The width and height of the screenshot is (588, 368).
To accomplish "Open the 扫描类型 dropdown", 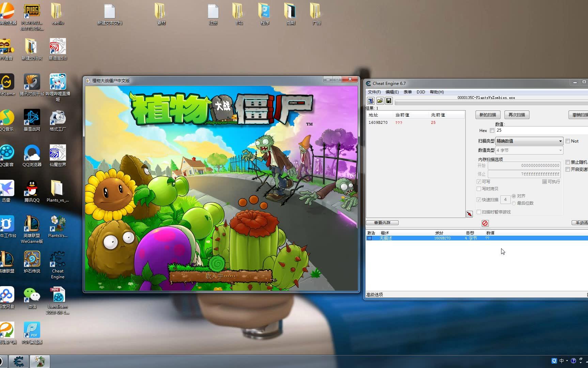I will 529,141.
